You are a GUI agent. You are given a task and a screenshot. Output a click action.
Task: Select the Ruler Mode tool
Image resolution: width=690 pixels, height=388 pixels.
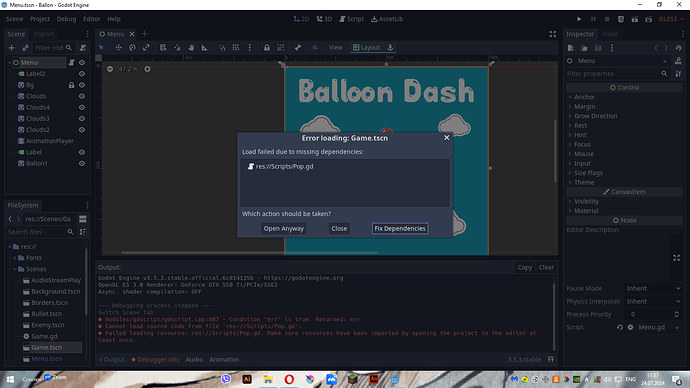(205, 48)
